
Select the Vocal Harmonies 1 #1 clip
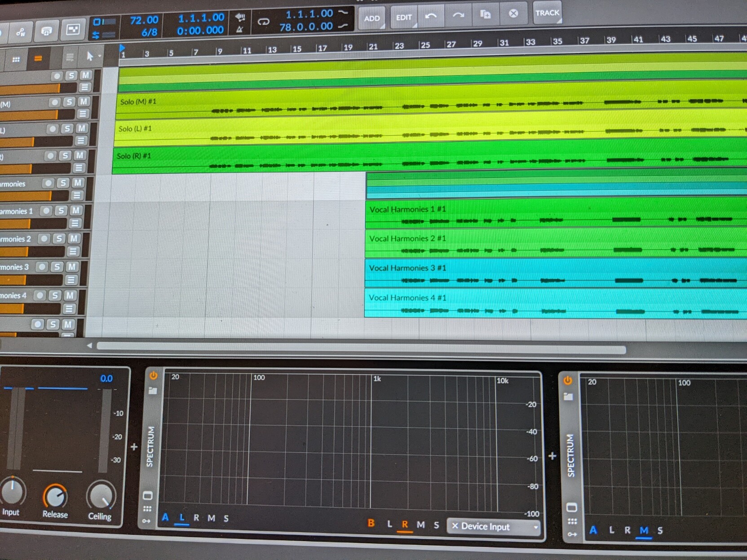[556, 213]
